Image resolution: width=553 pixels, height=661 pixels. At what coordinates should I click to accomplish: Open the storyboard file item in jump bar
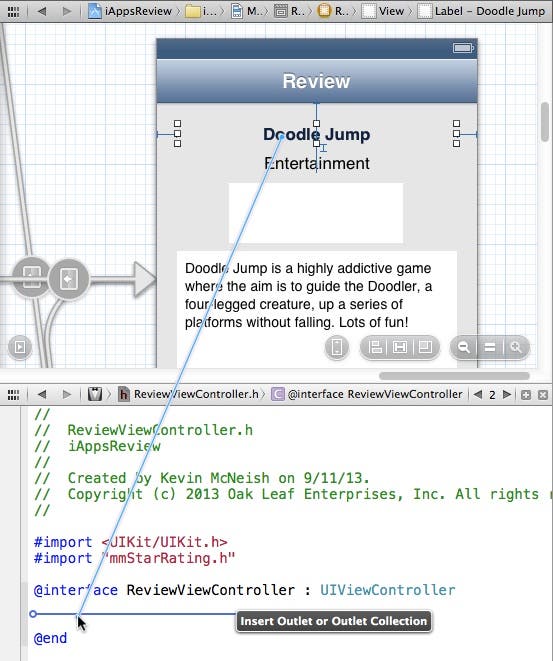pos(247,11)
